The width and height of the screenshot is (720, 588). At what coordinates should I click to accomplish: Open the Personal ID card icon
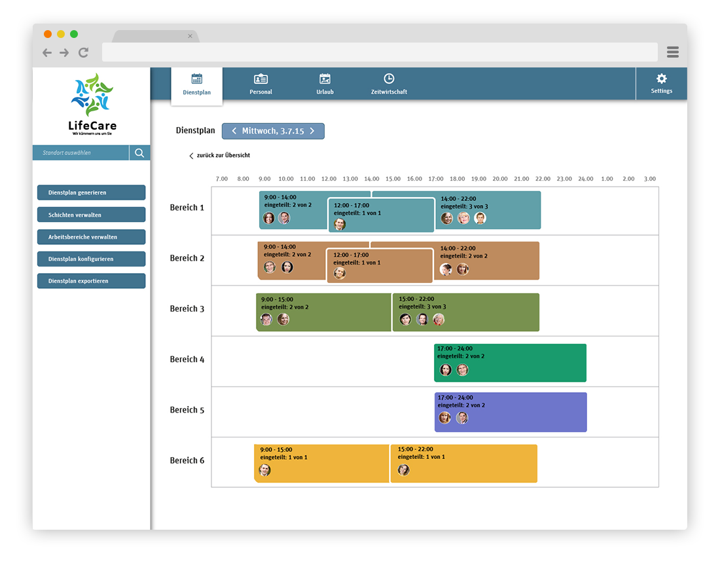tap(261, 79)
